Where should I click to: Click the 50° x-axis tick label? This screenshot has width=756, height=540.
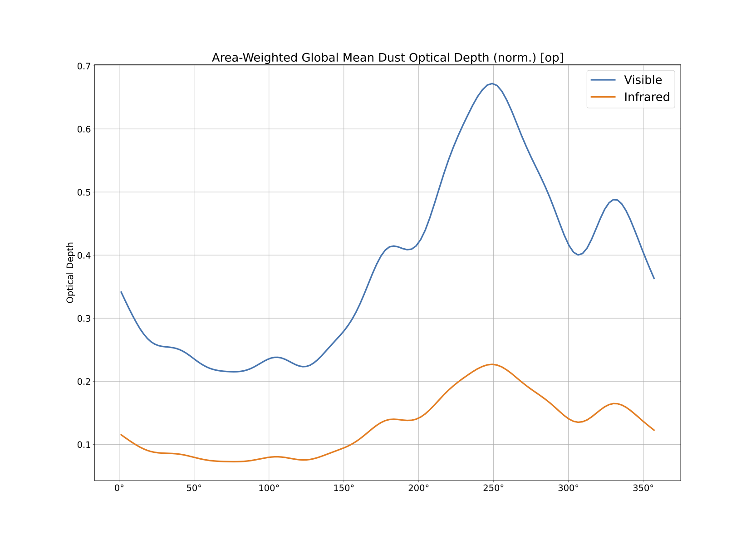click(x=194, y=489)
